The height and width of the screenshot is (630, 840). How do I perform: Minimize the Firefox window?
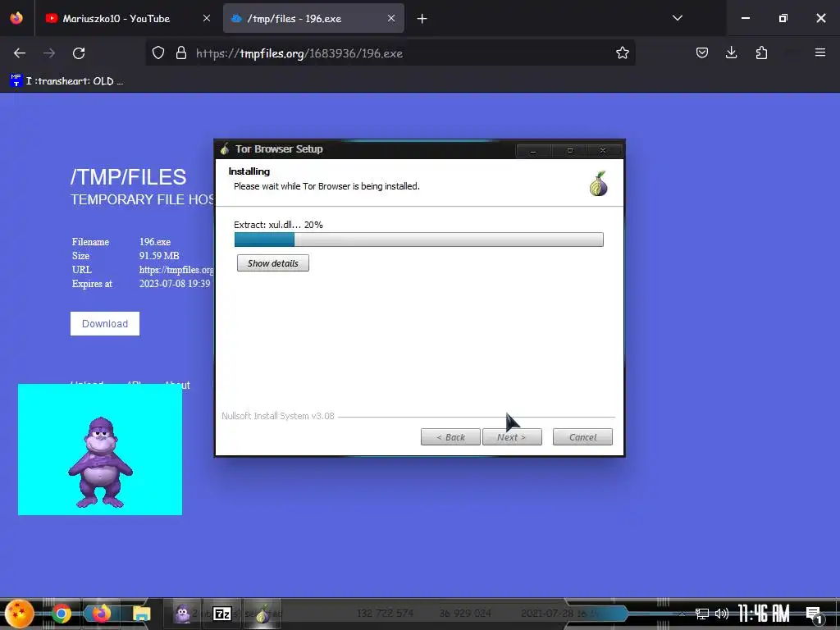click(745, 18)
